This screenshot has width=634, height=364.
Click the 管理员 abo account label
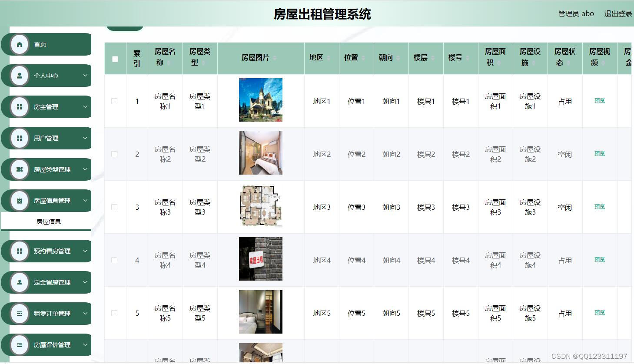(x=576, y=14)
